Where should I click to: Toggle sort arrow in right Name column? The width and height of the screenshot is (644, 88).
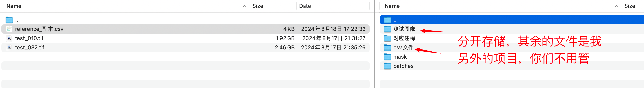[617, 6]
